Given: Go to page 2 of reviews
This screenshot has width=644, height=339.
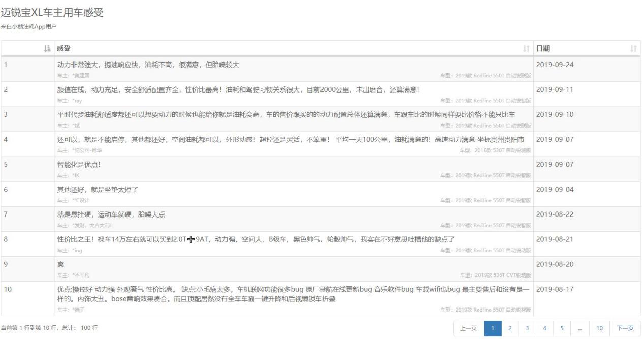Looking at the screenshot, I should [510, 328].
